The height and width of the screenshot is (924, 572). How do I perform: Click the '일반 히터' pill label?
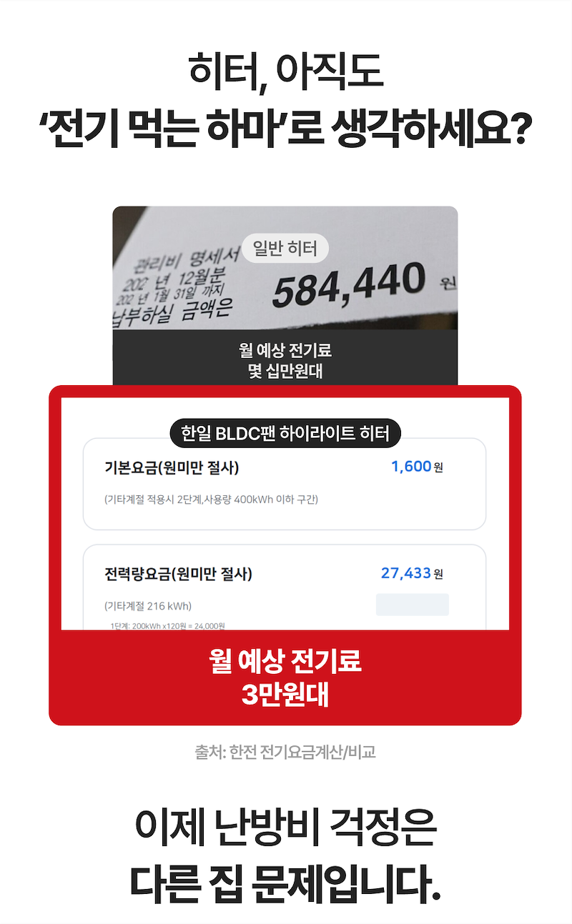tap(285, 249)
